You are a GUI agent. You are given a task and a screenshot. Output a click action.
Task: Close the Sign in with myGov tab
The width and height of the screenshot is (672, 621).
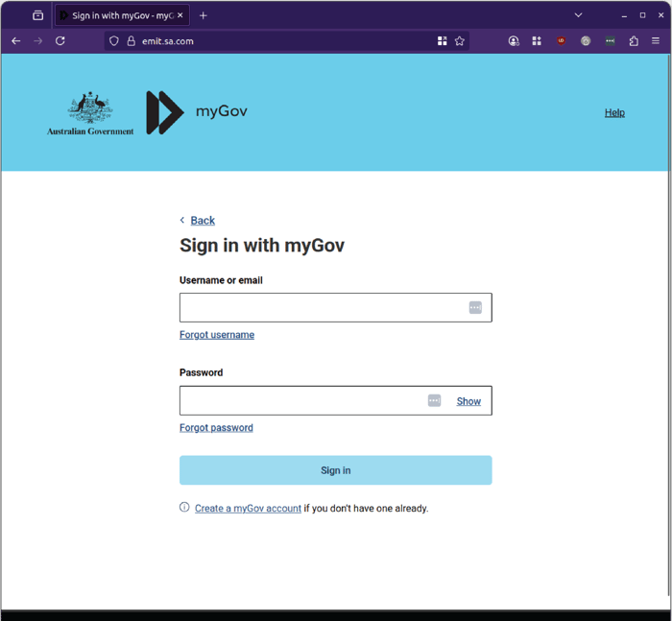click(180, 15)
